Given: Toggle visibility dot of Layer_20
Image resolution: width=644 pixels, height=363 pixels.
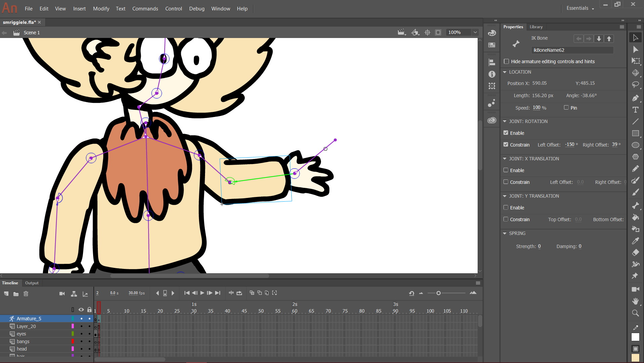Looking at the screenshot, I should [x=81, y=326].
